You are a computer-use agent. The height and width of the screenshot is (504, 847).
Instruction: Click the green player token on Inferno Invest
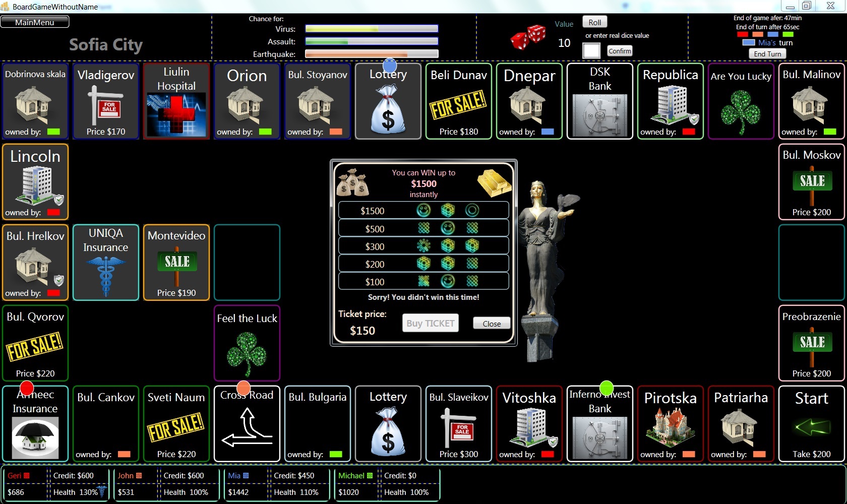607,388
